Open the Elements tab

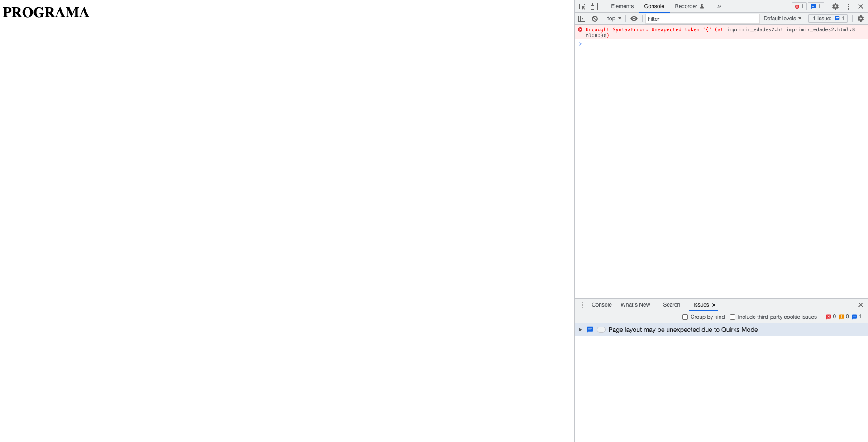(x=622, y=6)
